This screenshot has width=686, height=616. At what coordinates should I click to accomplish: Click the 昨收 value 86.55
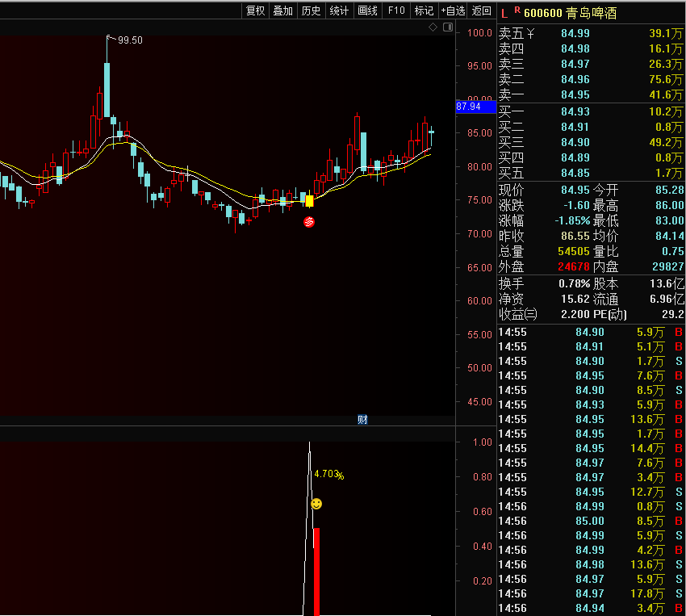pos(575,236)
